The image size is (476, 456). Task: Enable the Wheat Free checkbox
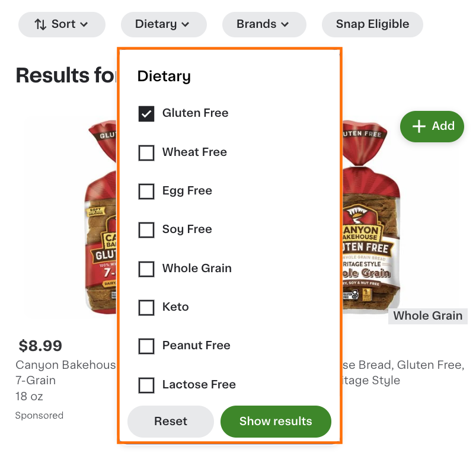tap(146, 152)
